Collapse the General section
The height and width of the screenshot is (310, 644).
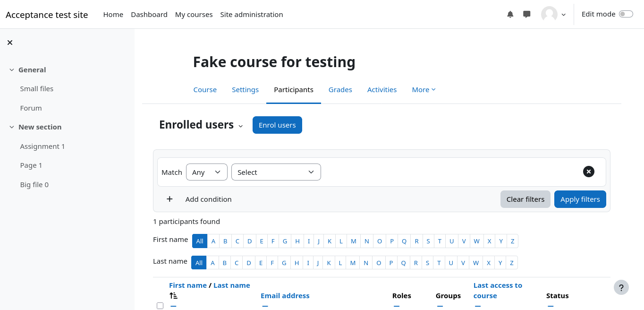click(x=12, y=70)
